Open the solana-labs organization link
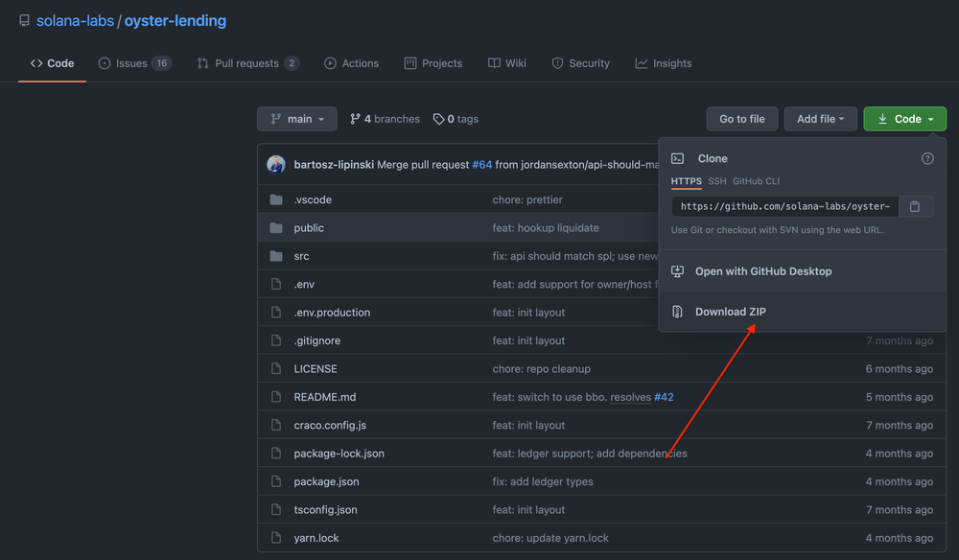Image resolution: width=959 pixels, height=560 pixels. pos(75,21)
